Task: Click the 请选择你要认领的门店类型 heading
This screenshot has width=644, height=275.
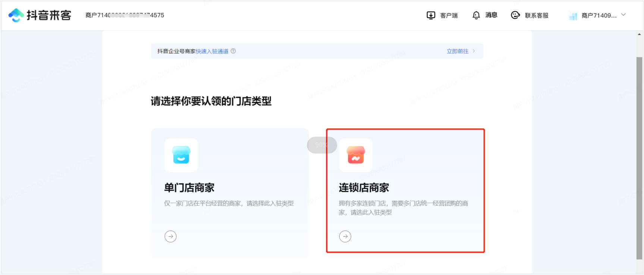Action: (211, 101)
